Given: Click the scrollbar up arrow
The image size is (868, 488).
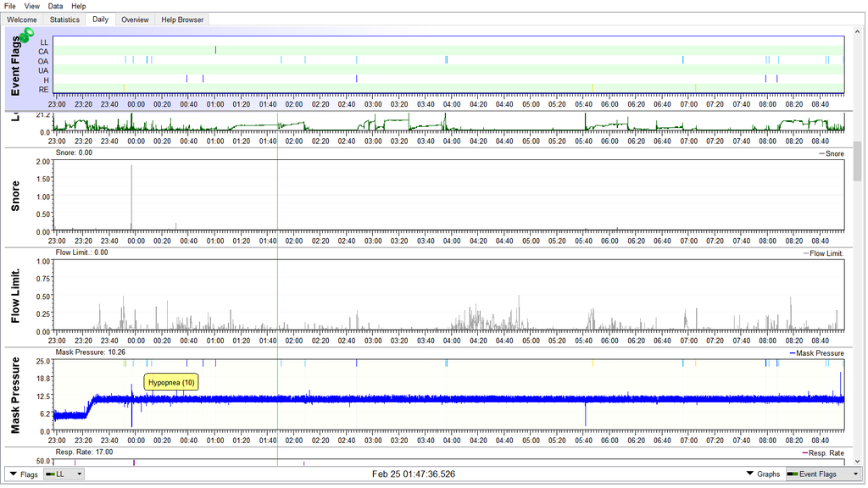Looking at the screenshot, I should pos(858,30).
